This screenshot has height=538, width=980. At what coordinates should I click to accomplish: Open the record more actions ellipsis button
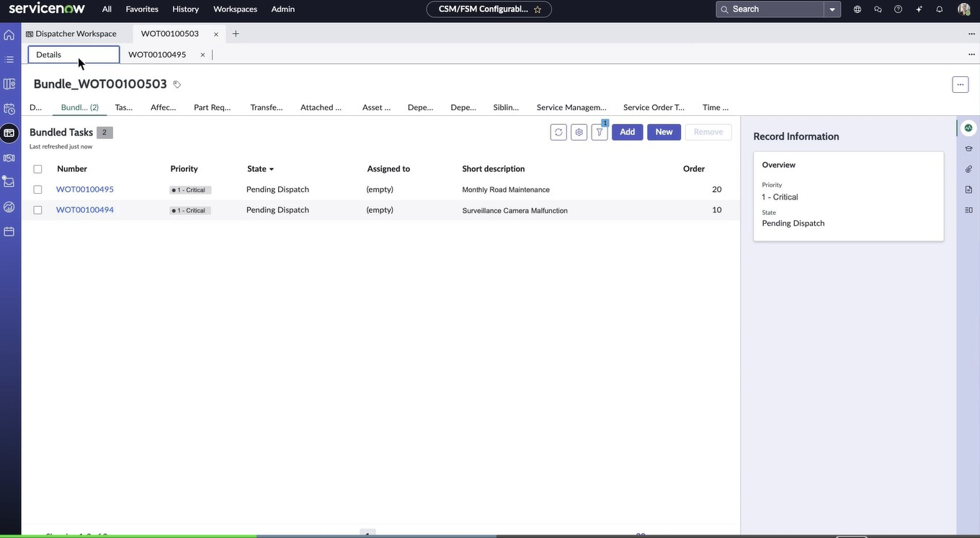(x=960, y=84)
